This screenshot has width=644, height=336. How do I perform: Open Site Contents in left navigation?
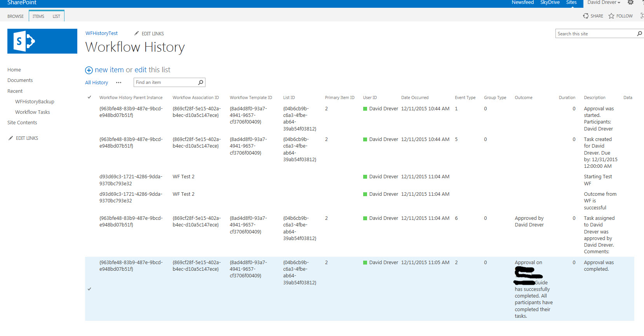click(x=22, y=123)
